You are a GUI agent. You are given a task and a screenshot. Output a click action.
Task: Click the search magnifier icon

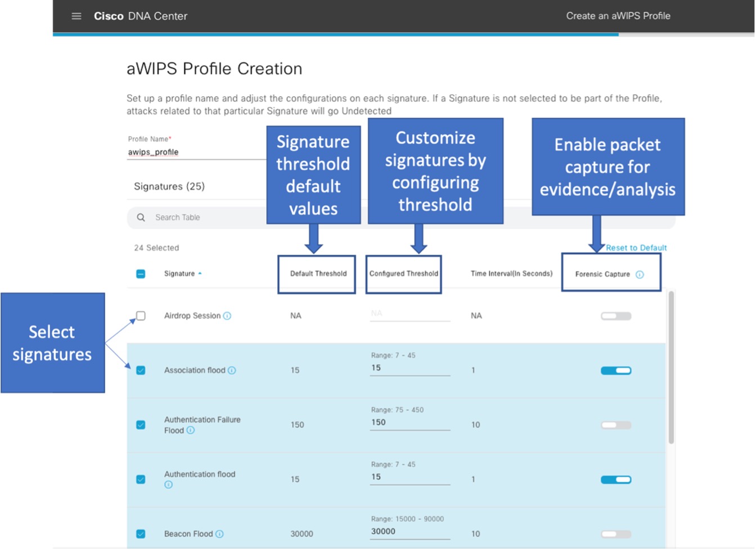141,218
